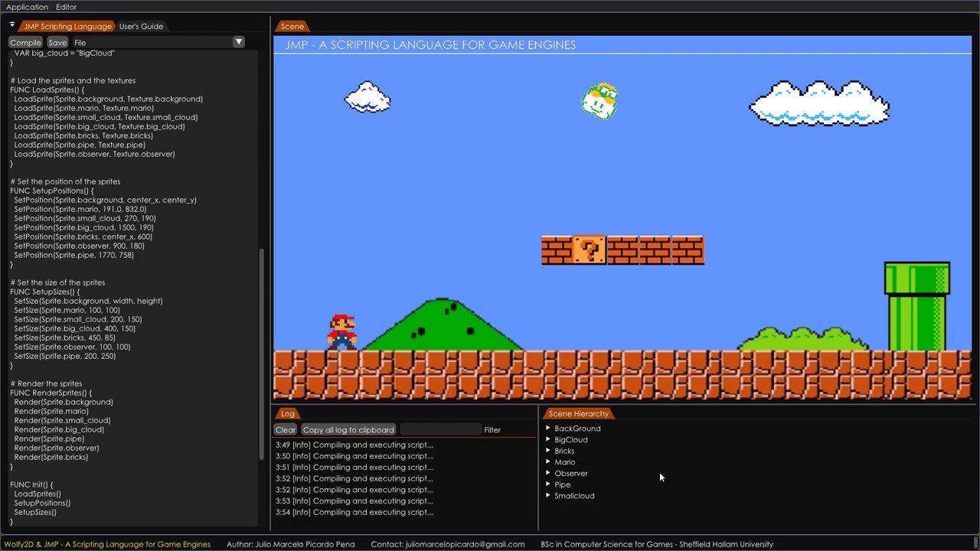Select the Scene Hierarchy tab
The height and width of the screenshot is (551, 980).
point(578,413)
